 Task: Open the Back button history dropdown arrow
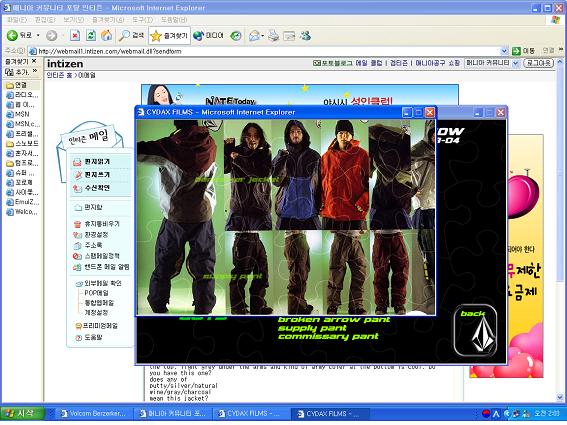[x=38, y=35]
